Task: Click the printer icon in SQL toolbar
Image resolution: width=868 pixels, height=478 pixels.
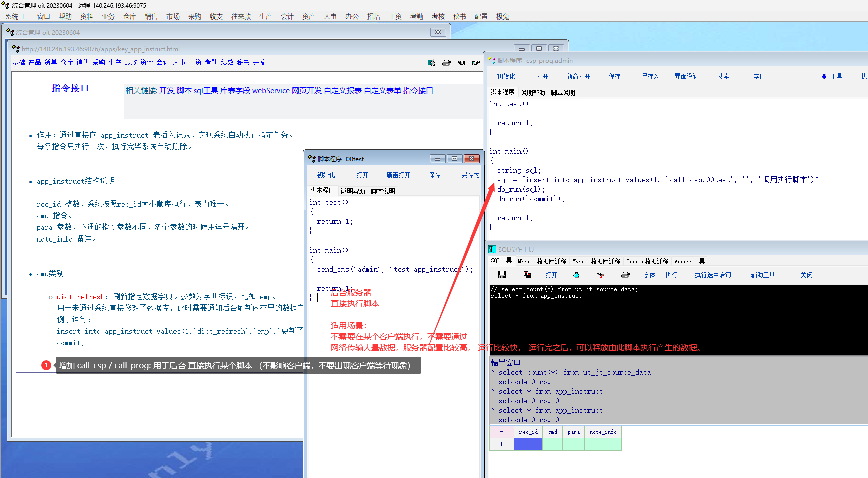Action: pyautogui.click(x=625, y=275)
